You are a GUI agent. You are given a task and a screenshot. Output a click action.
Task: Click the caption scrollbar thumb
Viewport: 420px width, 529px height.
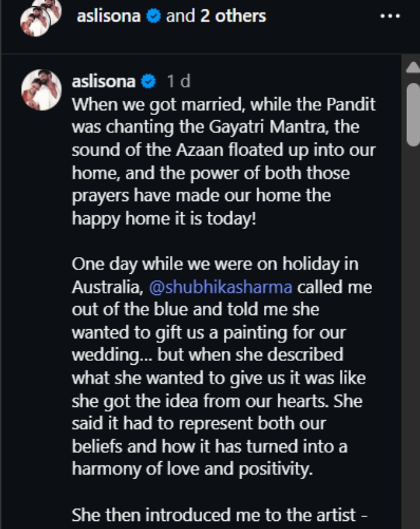(x=413, y=115)
